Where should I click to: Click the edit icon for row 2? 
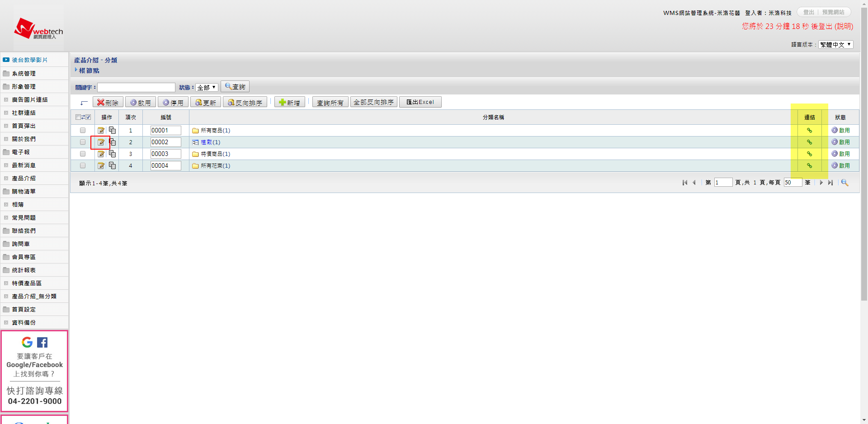click(101, 142)
